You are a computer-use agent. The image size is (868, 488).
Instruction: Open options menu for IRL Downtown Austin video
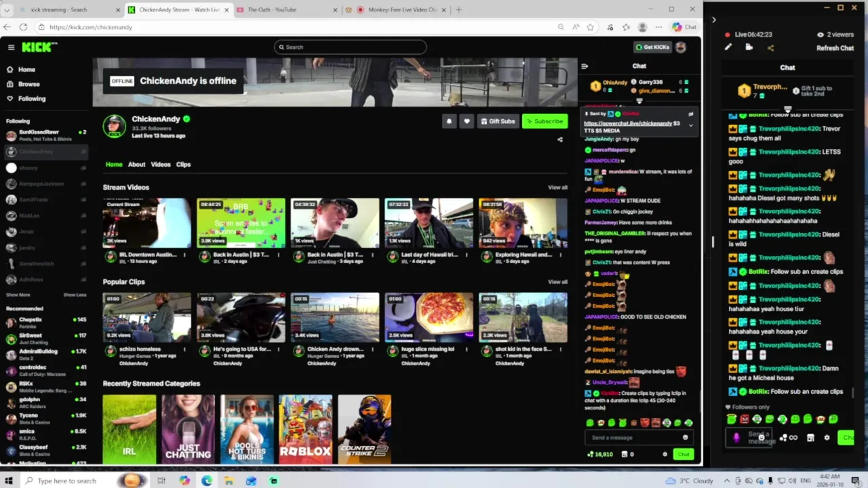coord(184,256)
